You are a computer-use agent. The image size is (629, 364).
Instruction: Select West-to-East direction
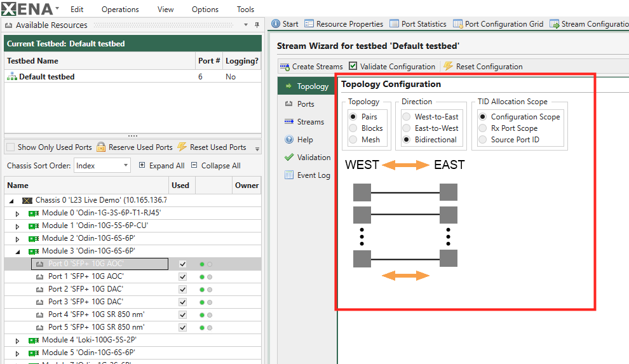tap(407, 117)
